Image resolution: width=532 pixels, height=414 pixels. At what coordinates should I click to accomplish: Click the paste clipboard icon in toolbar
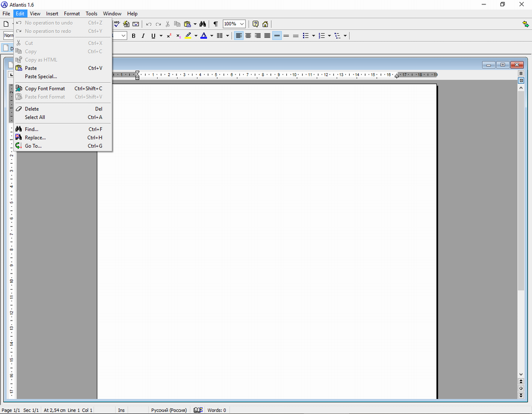click(187, 24)
